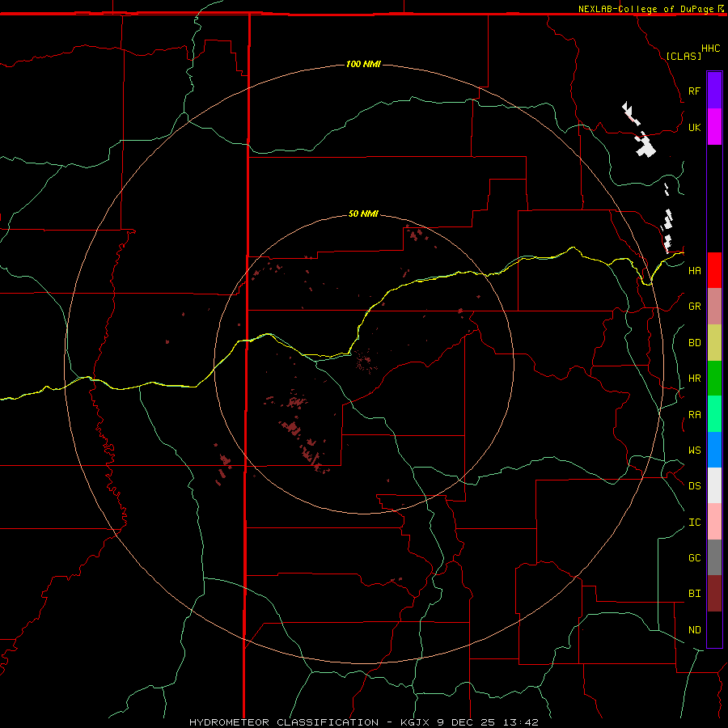Click the HA legend label

click(694, 270)
